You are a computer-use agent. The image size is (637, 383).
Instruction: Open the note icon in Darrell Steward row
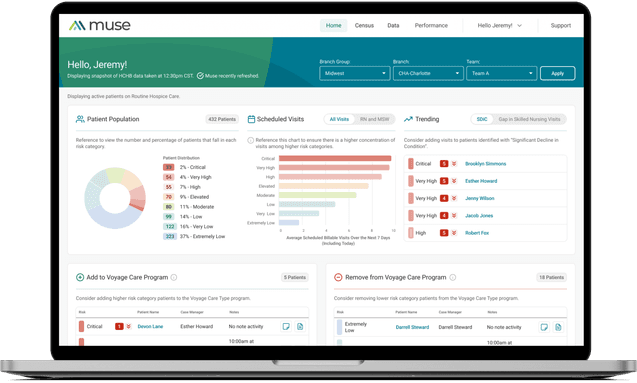tap(544, 327)
